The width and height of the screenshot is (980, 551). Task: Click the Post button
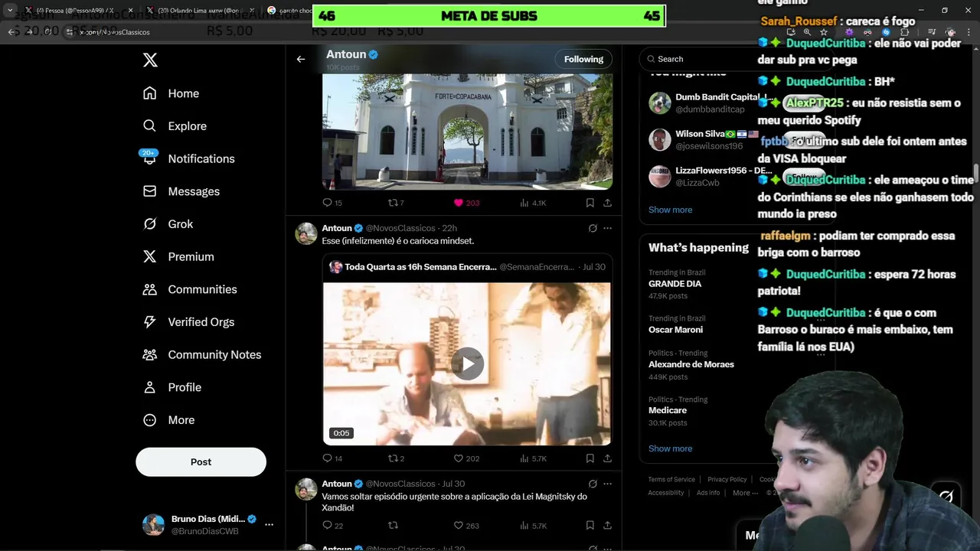click(x=201, y=462)
